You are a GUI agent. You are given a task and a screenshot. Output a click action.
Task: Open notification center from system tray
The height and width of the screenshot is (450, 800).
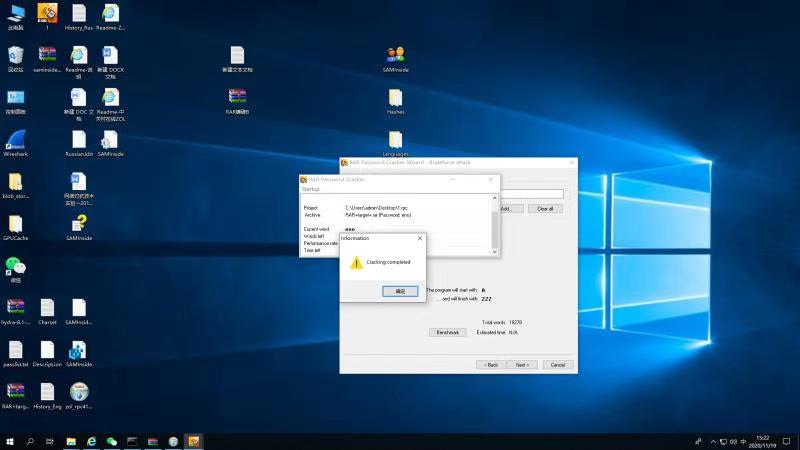[787, 441]
